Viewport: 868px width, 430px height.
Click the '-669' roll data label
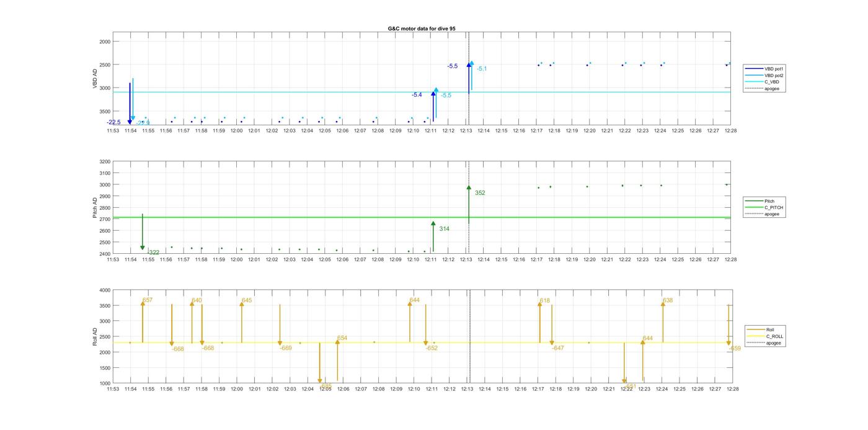(x=286, y=348)
